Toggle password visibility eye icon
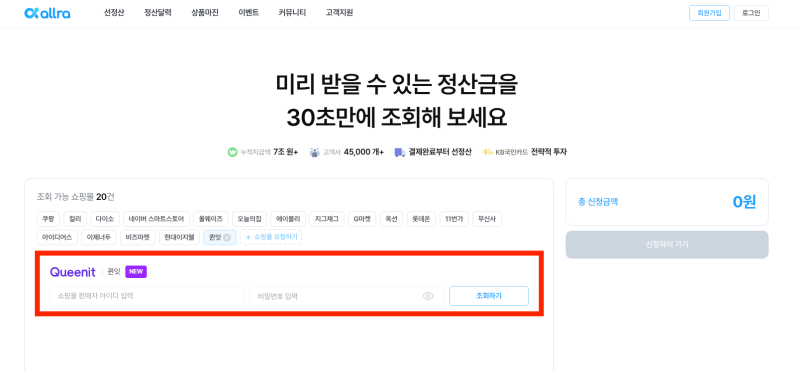 tap(428, 296)
